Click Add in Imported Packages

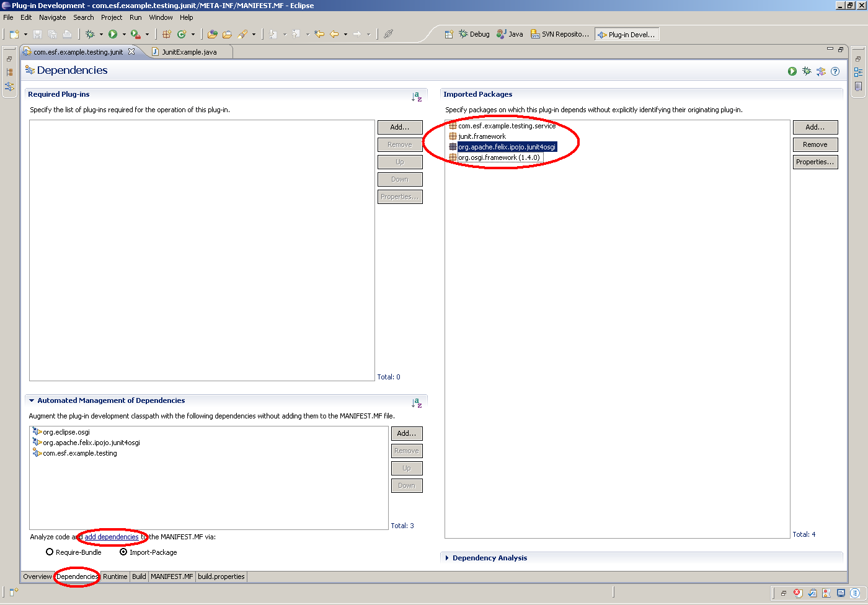(x=815, y=127)
